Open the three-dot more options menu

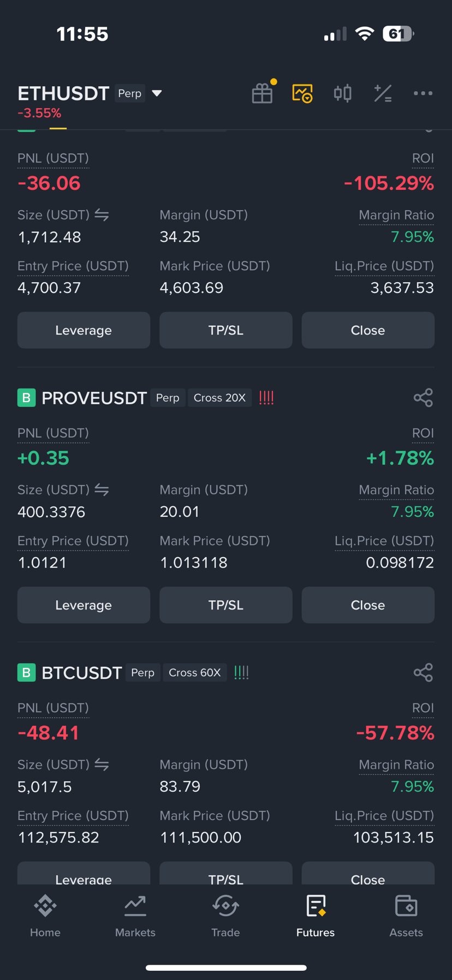[423, 93]
